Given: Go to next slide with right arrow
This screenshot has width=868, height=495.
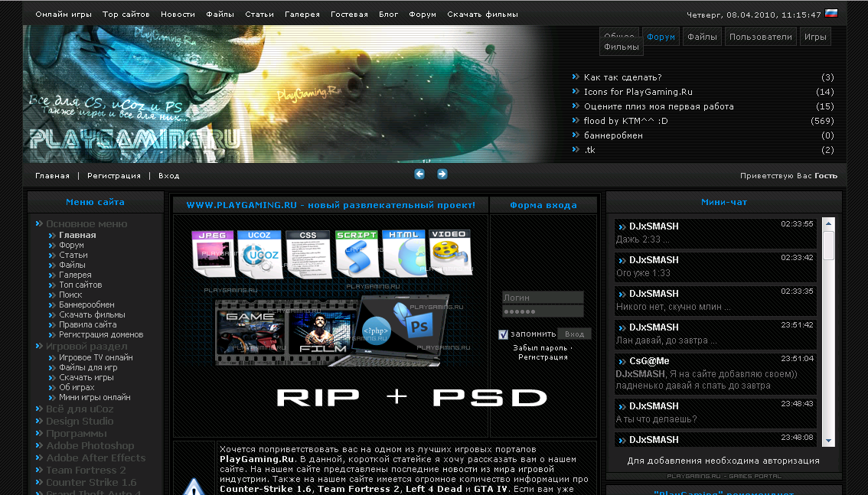Looking at the screenshot, I should [x=442, y=174].
